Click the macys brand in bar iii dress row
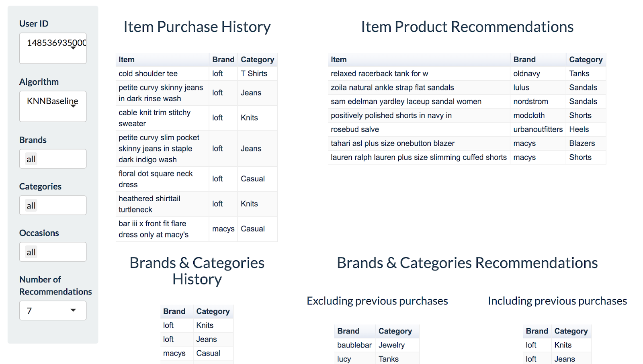The image size is (643, 364). (223, 229)
